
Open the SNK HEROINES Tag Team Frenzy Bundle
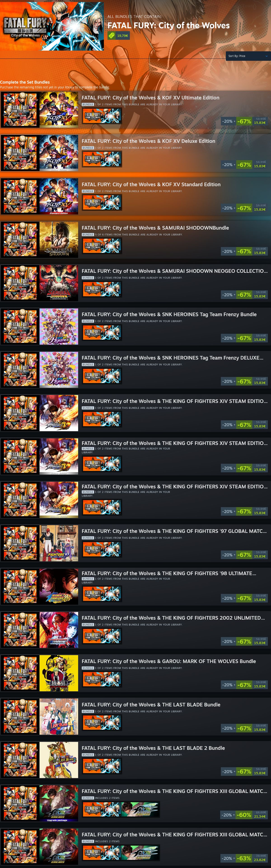(x=169, y=314)
